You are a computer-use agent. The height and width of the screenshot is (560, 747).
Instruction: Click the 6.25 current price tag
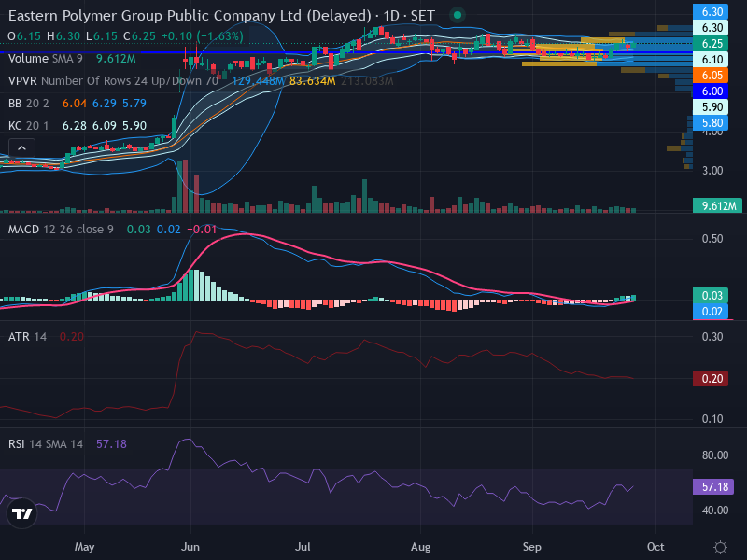(712, 43)
